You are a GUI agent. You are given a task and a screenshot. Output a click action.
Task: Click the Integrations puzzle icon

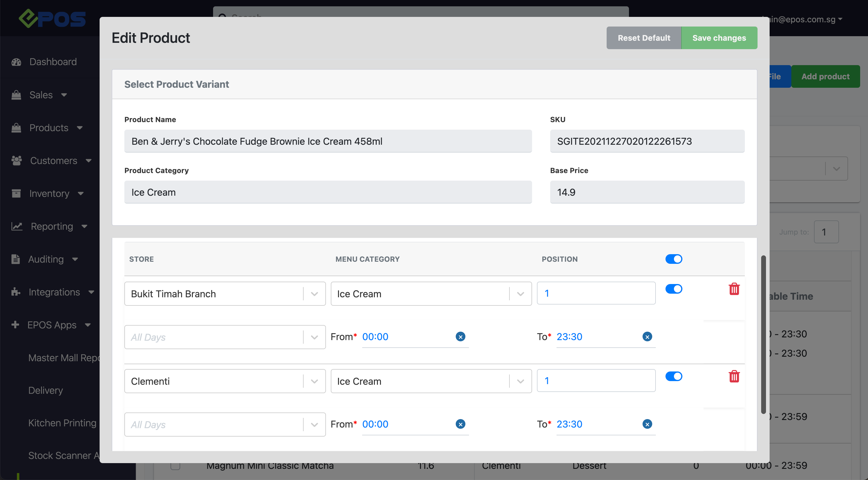pos(16,292)
